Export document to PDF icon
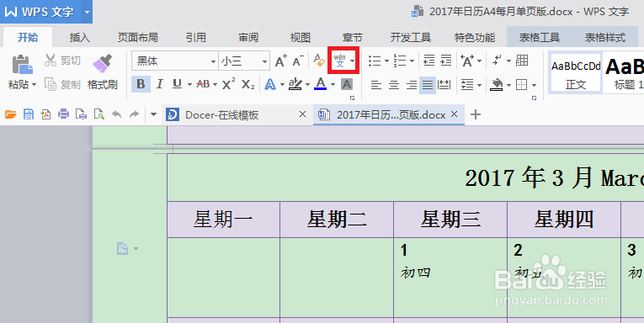 click(x=45, y=114)
